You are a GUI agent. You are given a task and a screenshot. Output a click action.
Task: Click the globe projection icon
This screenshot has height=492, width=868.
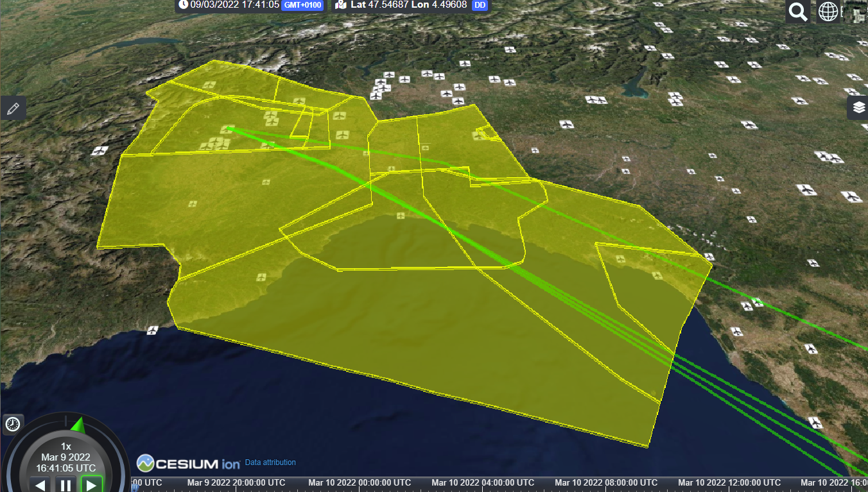coord(828,11)
